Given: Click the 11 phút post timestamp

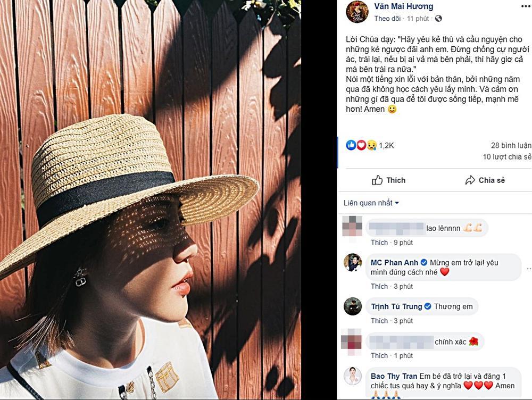Looking at the screenshot, I should point(418,19).
